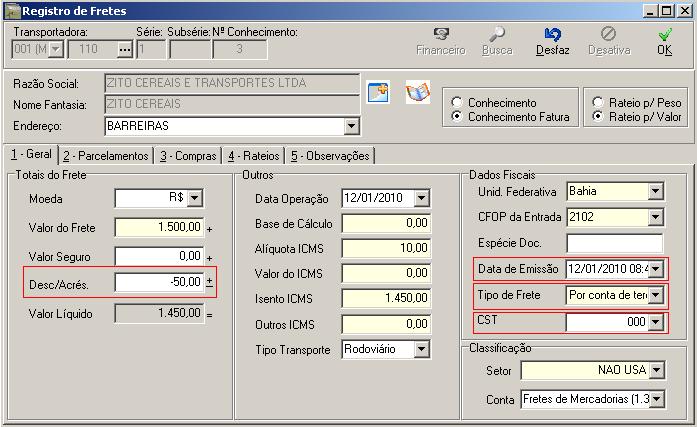
Task: Click the Desfaz undo icon
Action: click(553, 34)
